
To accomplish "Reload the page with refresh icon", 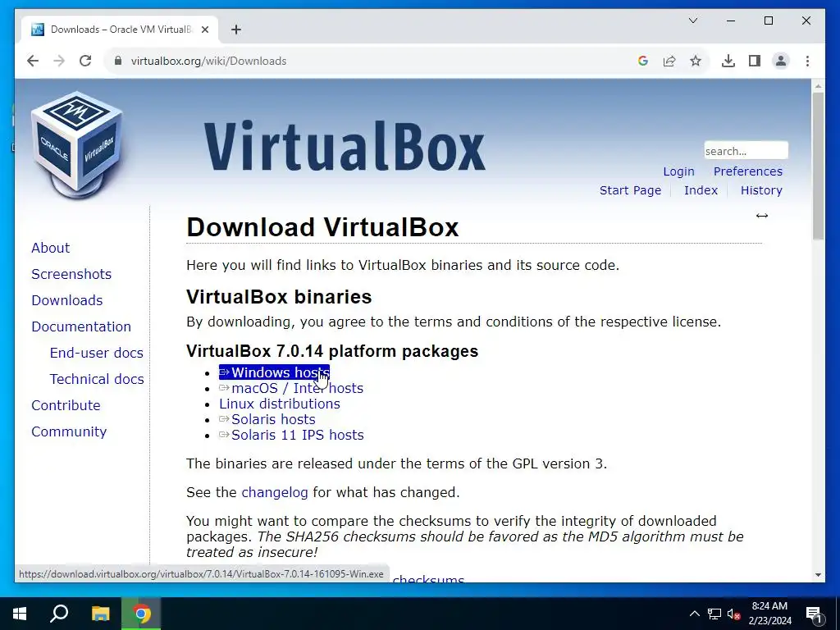I will (85, 61).
